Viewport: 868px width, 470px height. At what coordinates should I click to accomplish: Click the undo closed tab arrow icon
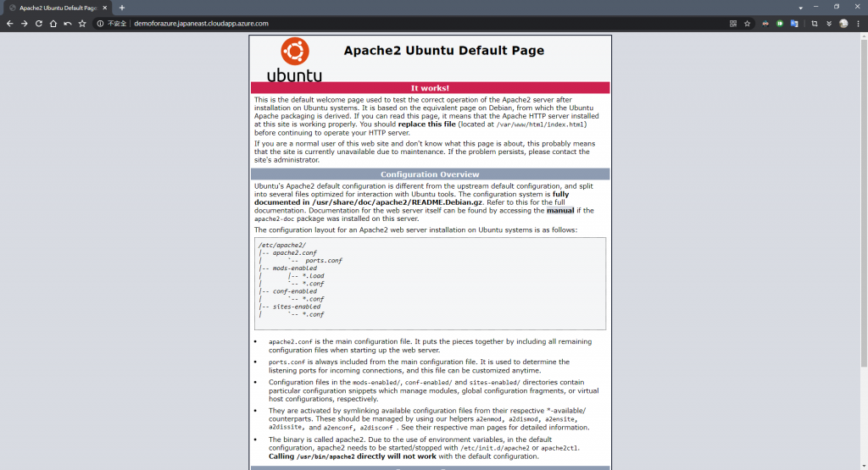pyautogui.click(x=68, y=24)
